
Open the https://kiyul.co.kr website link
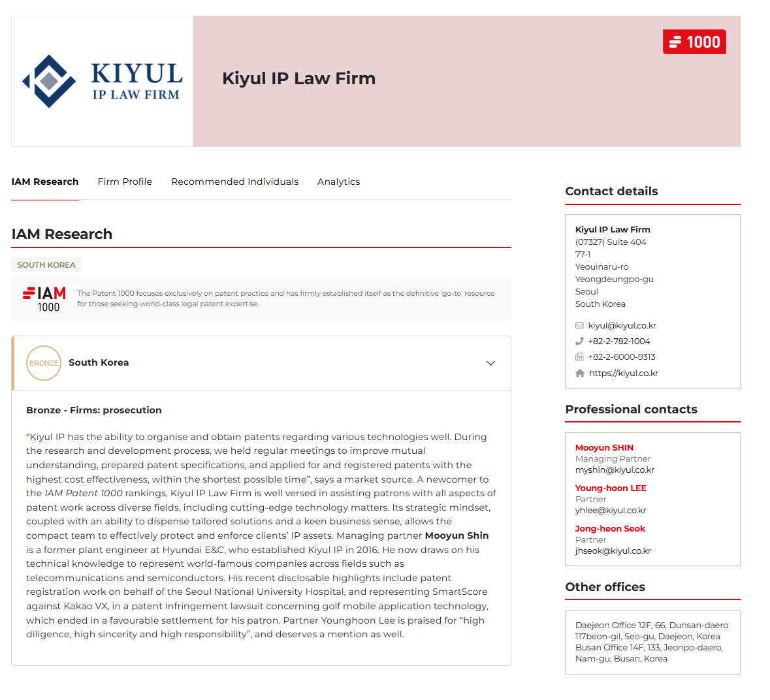coord(624,373)
